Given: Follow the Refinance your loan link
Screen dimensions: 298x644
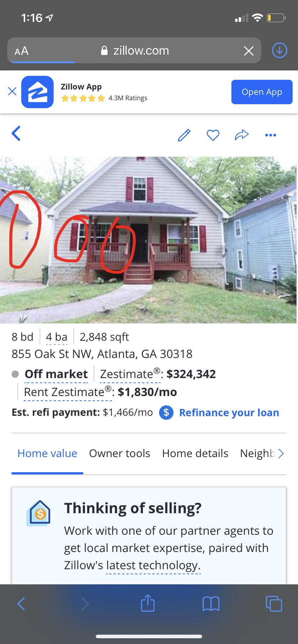Looking at the screenshot, I should 229,413.
